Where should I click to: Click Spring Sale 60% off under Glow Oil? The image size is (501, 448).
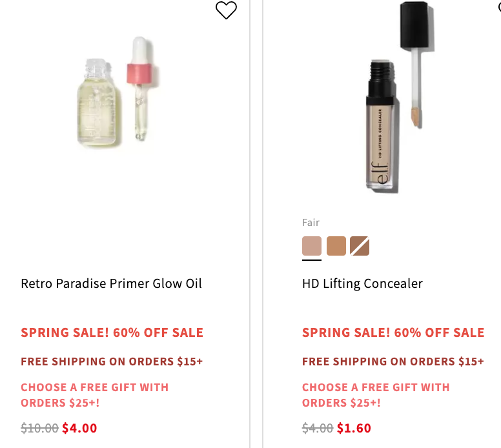click(112, 332)
